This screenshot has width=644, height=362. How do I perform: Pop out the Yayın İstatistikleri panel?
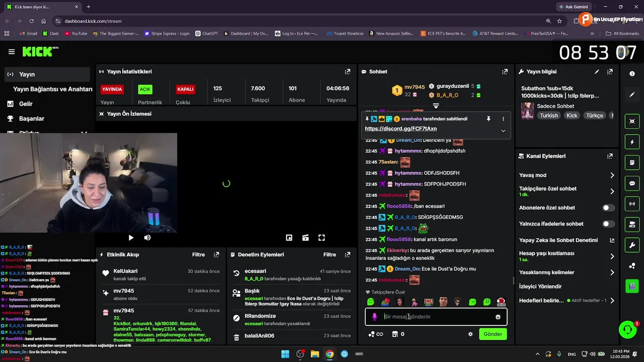click(x=347, y=71)
